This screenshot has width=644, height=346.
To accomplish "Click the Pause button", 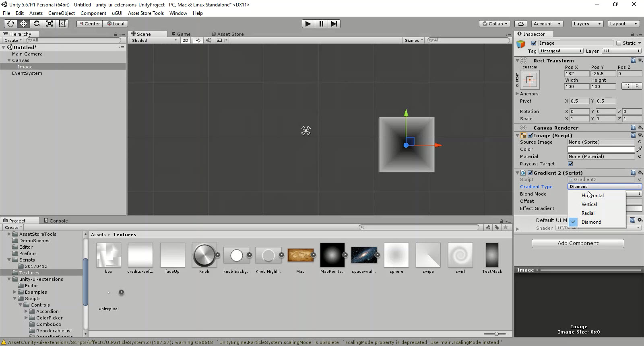I will [321, 24].
